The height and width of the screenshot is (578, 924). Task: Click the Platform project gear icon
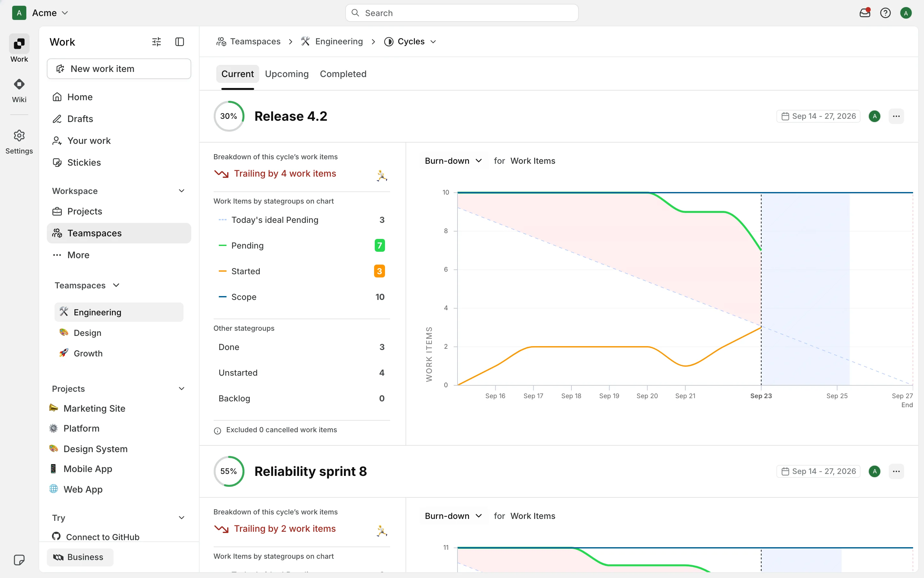coord(54,428)
